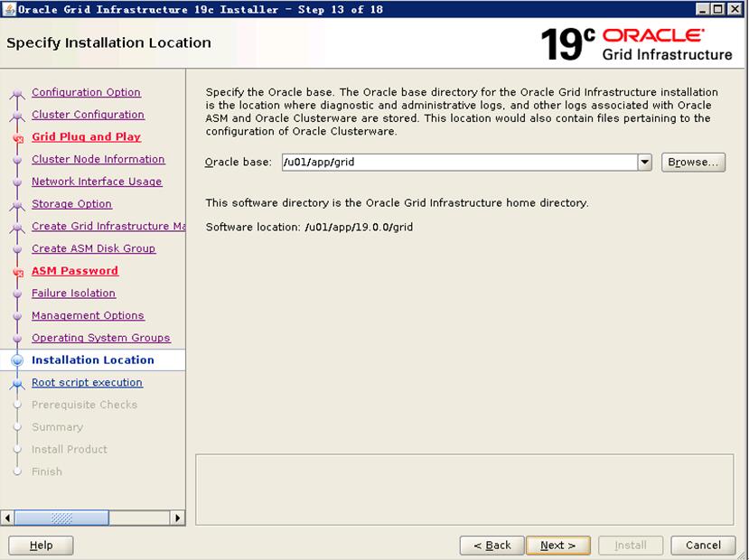Open Management Options step
Viewport: 749px width, 560px height.
[x=88, y=315]
